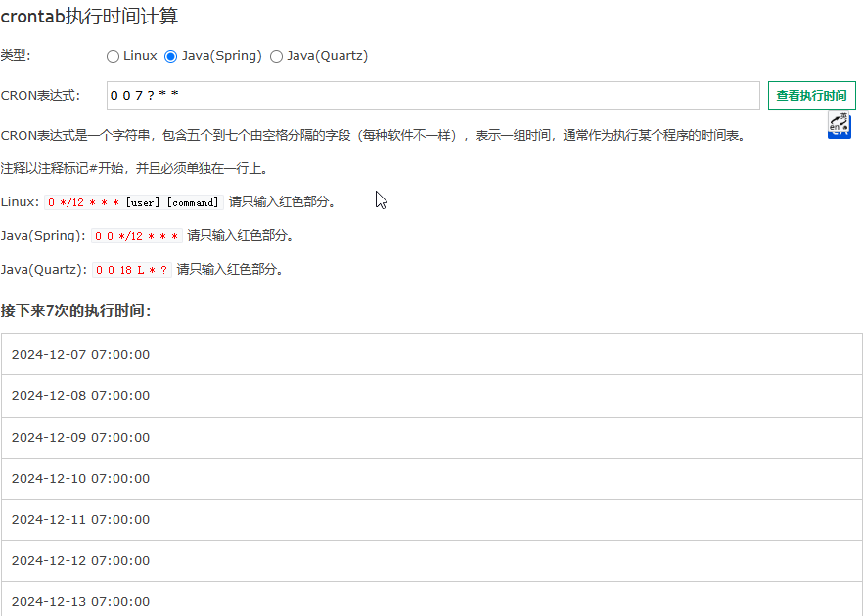Click the Java(Spring) example code 0 0 */12 * * *
The width and height of the screenshot is (863, 616).
pos(137,236)
